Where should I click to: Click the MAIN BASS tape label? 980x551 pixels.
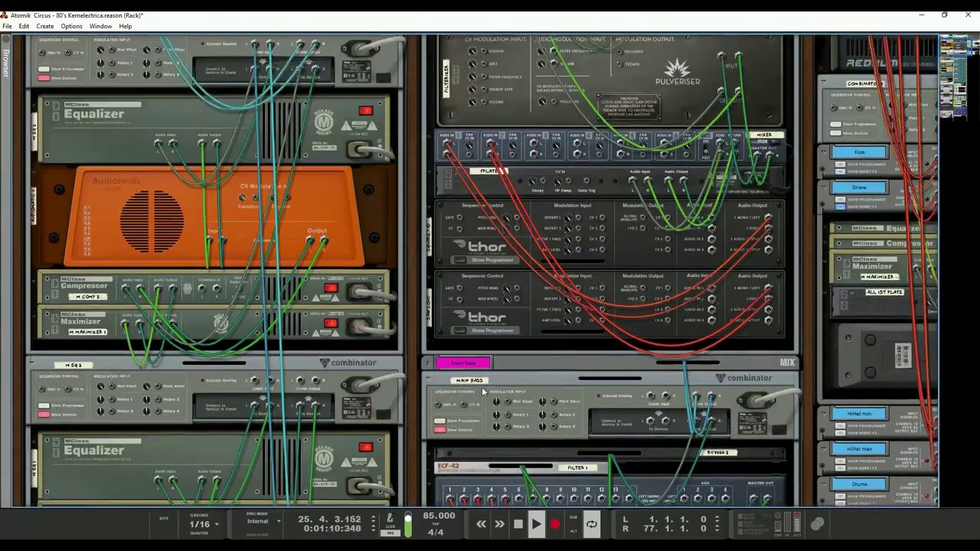469,380
